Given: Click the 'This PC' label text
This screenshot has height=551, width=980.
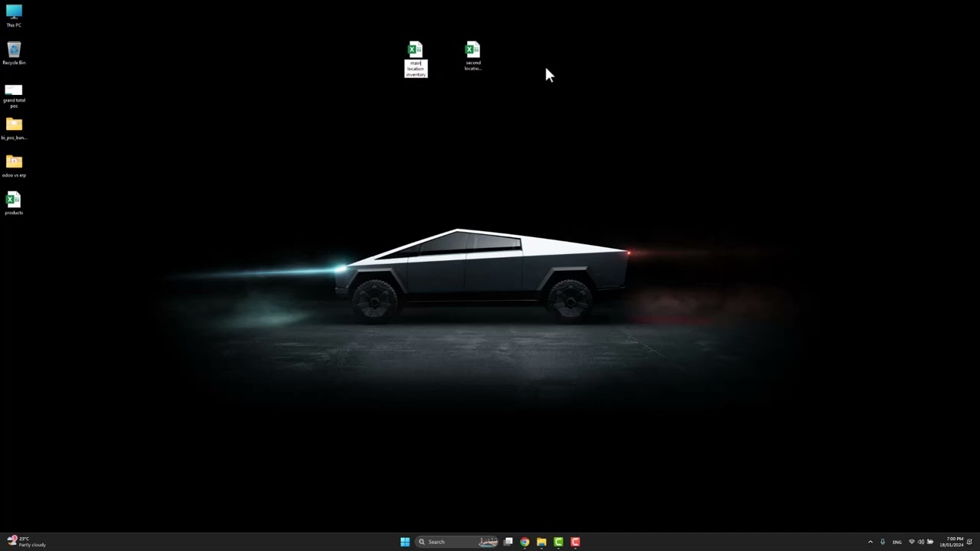Looking at the screenshot, I should pos(14,25).
